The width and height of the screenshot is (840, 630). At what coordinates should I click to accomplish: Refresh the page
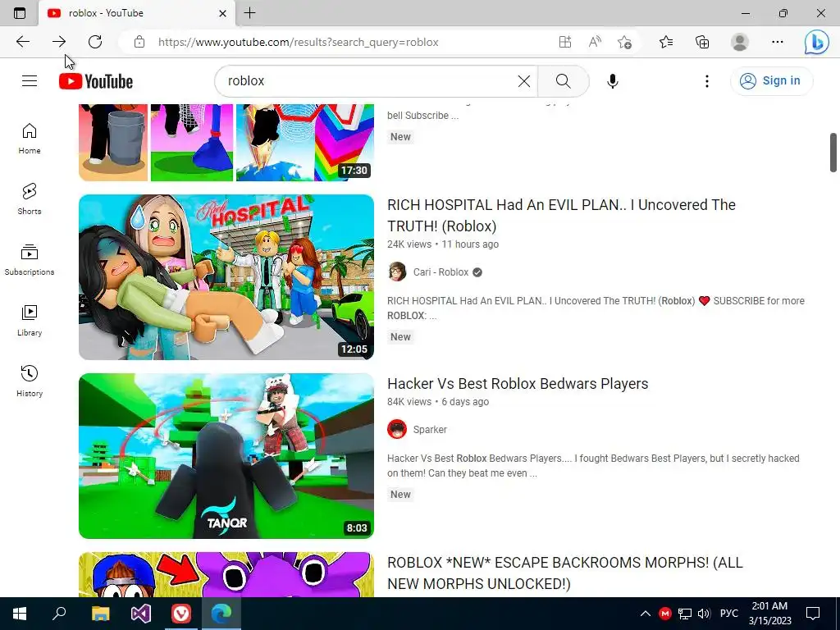point(95,42)
